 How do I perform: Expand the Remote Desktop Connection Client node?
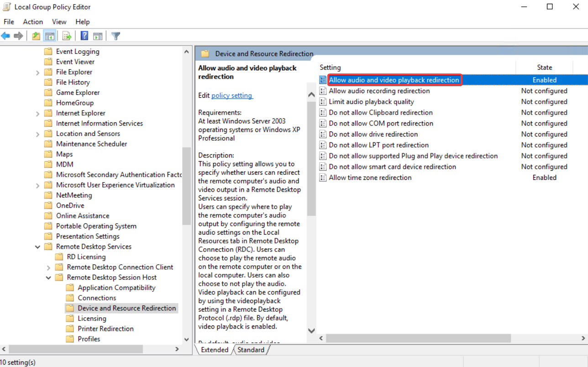click(48, 267)
